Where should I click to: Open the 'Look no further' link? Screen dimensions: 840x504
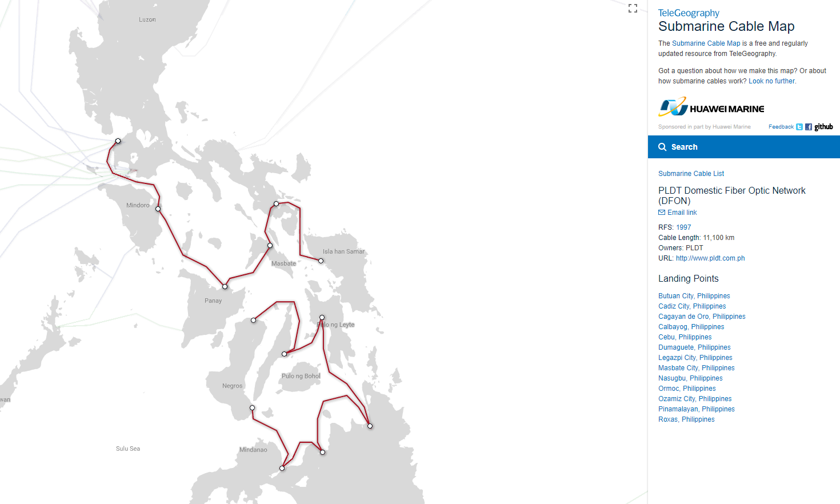pos(771,81)
